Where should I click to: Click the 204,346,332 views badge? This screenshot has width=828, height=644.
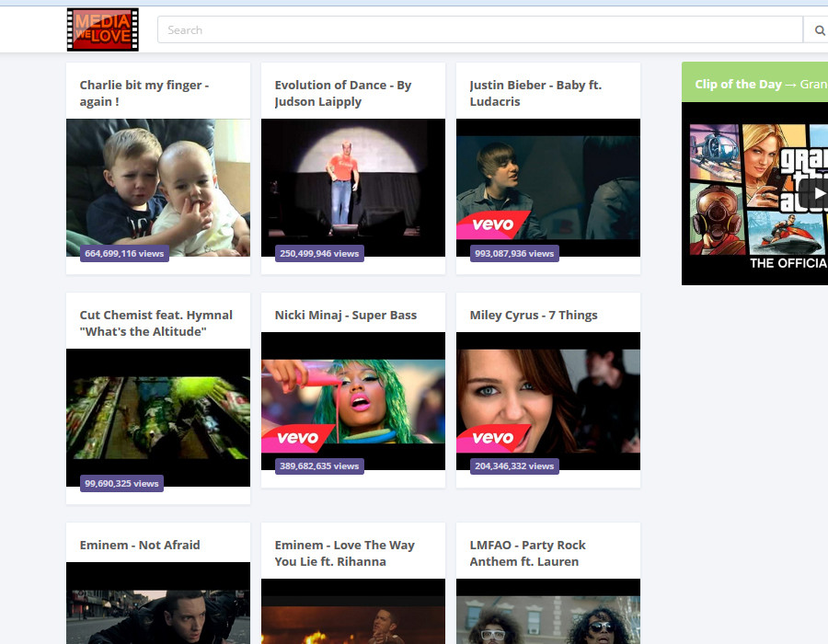514,466
